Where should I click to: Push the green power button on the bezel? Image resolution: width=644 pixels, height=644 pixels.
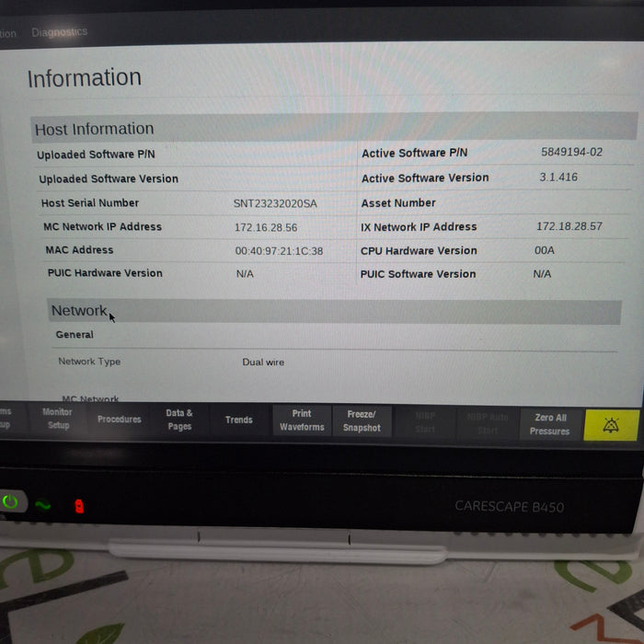click(x=10, y=501)
